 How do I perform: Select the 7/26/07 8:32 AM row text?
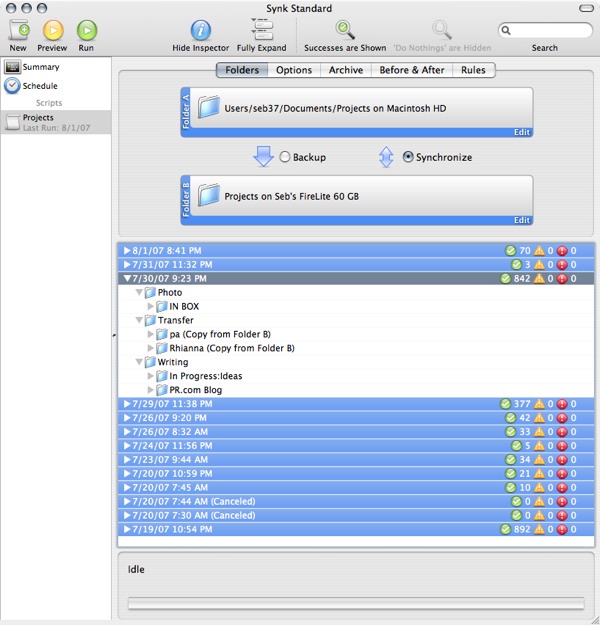[x=170, y=432]
